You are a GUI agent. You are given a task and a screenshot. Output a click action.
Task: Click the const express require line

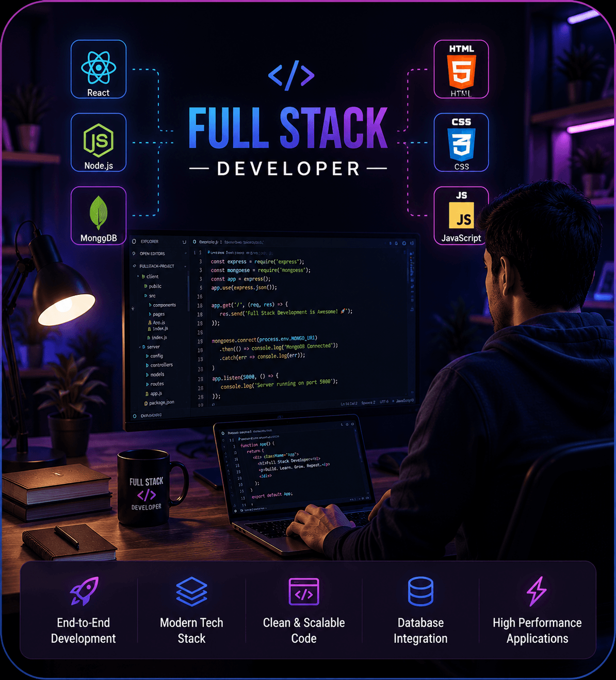[x=257, y=262]
